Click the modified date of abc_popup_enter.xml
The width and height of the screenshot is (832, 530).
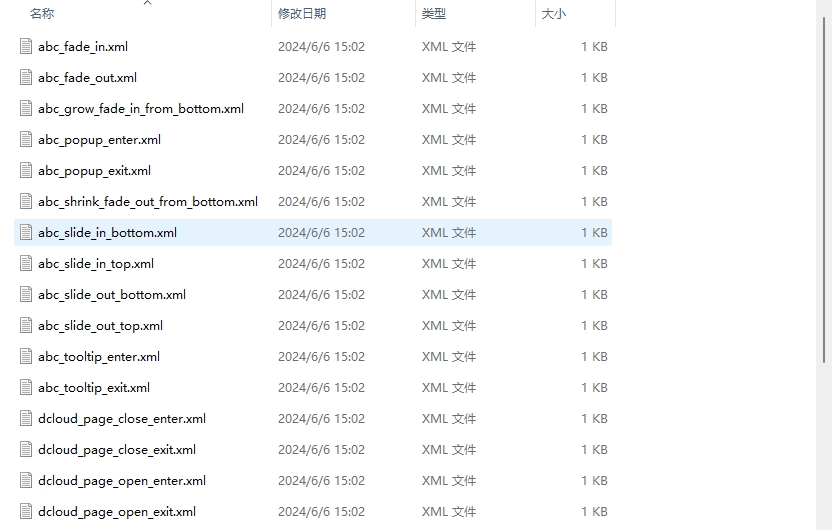(322, 140)
